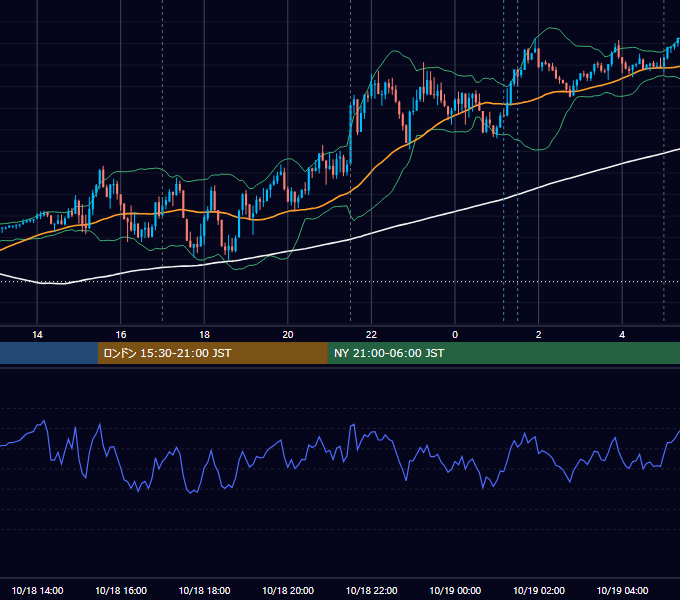Click the 10/19 02:00 date label
This screenshot has height=600, width=680.
539,590
